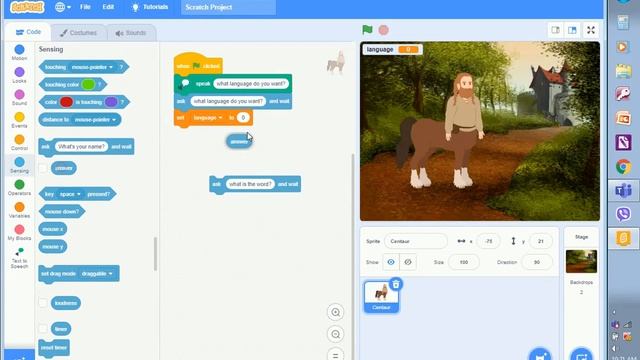The image size is (640, 360).
Task: Click the language variable monitor on stage
Action: pos(392,49)
